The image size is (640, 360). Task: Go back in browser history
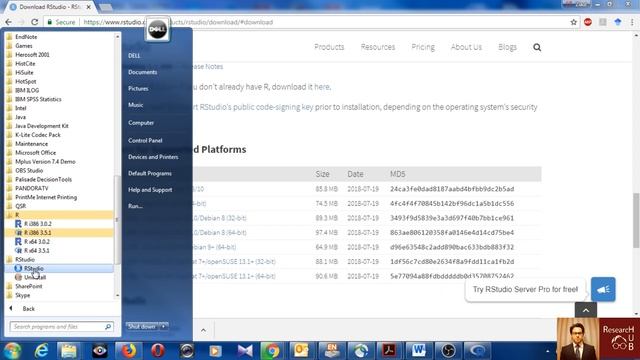[x=9, y=22]
